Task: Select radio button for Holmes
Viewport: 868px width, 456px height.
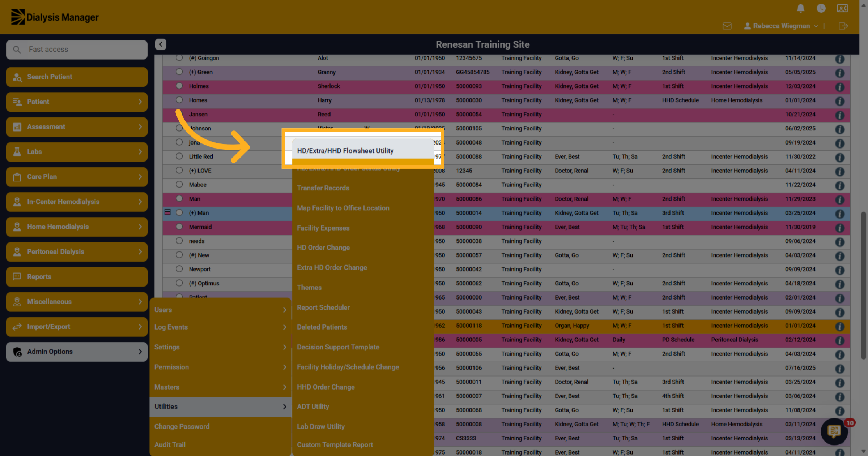Action: tap(179, 86)
